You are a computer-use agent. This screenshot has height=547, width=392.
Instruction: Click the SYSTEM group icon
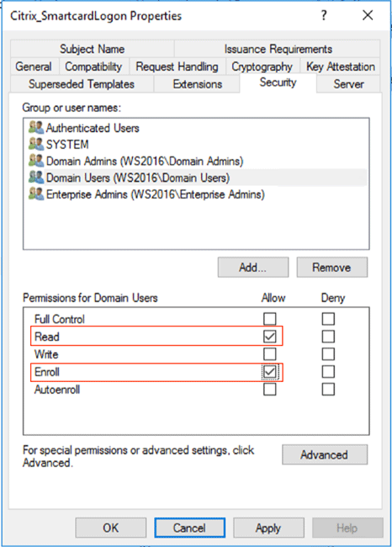click(36, 144)
